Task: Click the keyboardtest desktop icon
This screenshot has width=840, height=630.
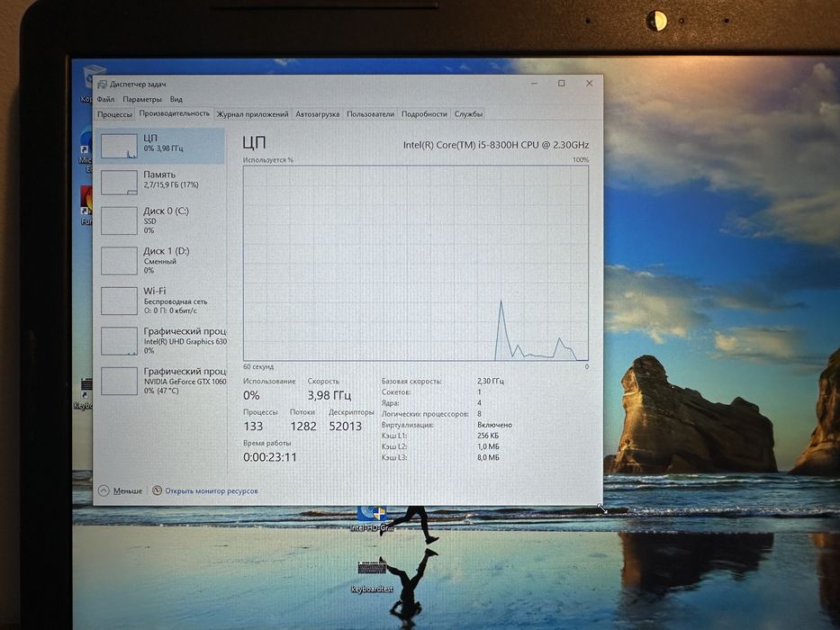Action: coord(372,575)
